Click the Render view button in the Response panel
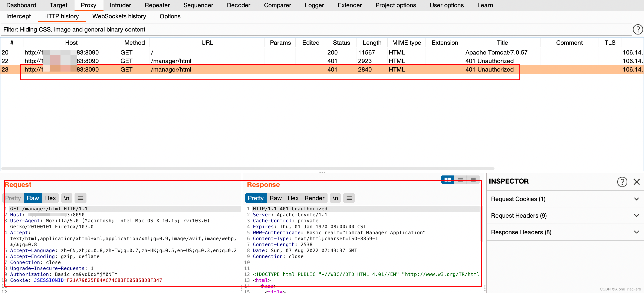 (314, 198)
